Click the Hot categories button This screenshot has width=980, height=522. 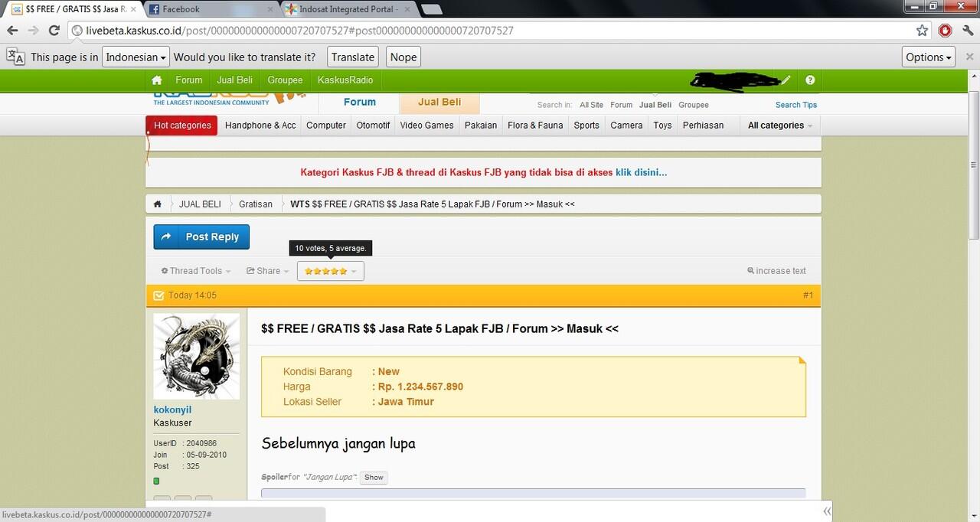coord(181,126)
